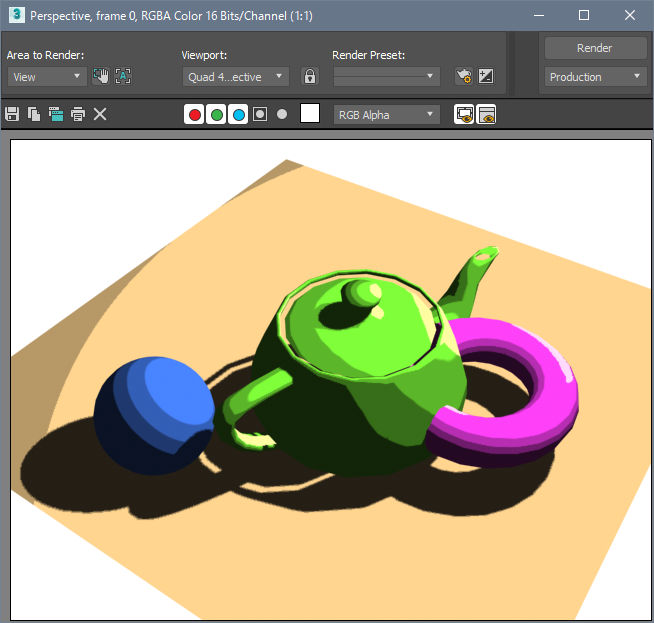Click the Edit Region icon

tap(100, 76)
